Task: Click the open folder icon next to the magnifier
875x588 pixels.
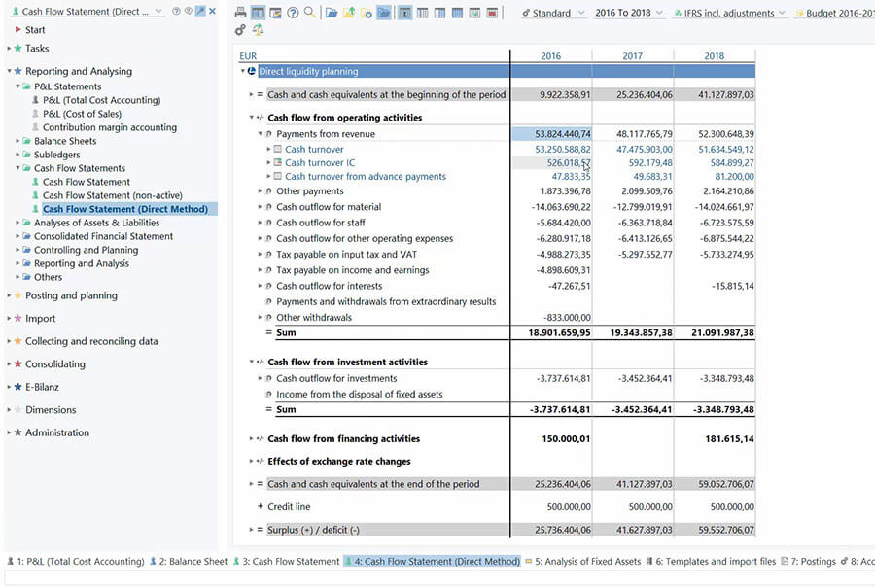Action: pos(332,13)
